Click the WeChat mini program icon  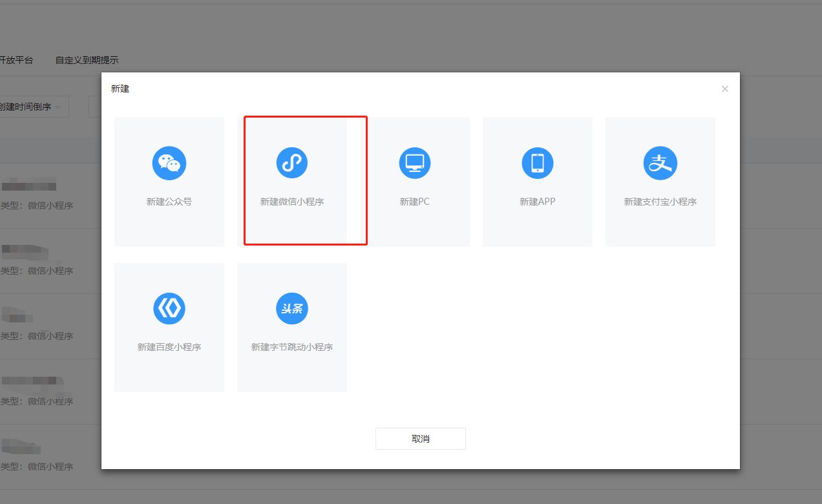(x=292, y=163)
